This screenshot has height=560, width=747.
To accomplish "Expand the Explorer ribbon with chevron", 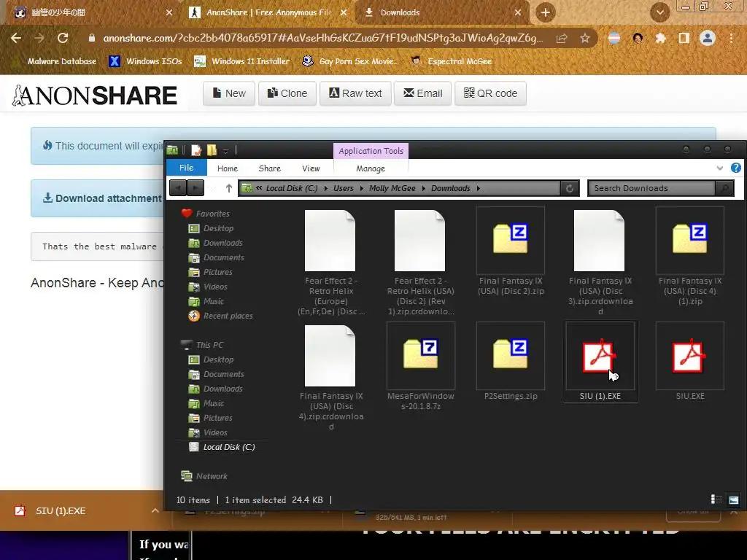I will pos(720,168).
